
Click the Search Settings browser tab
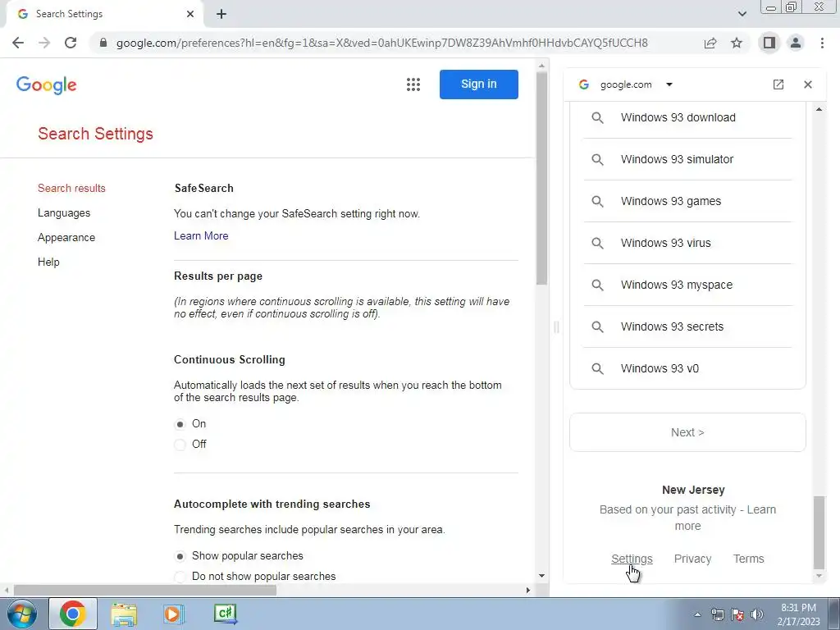104,15
